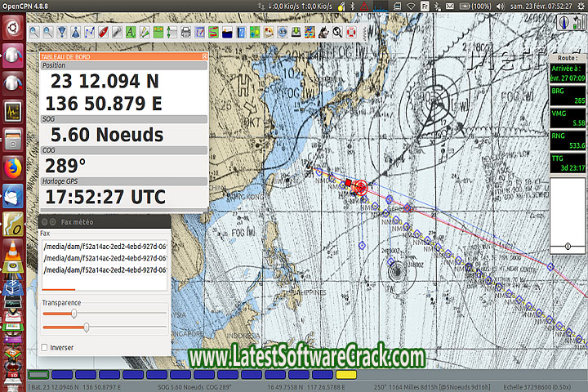Click the printer icon in toolbar

click(x=186, y=33)
